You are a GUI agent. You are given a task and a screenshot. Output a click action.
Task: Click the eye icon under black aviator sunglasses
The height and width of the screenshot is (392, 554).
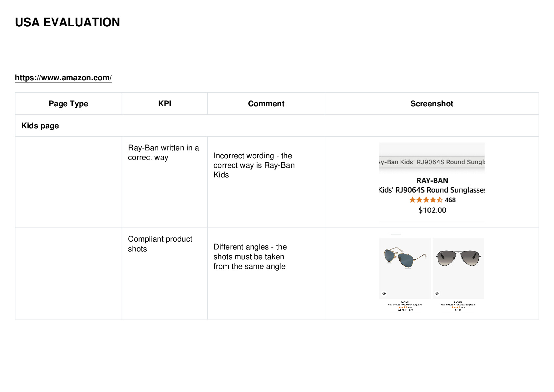click(x=437, y=293)
